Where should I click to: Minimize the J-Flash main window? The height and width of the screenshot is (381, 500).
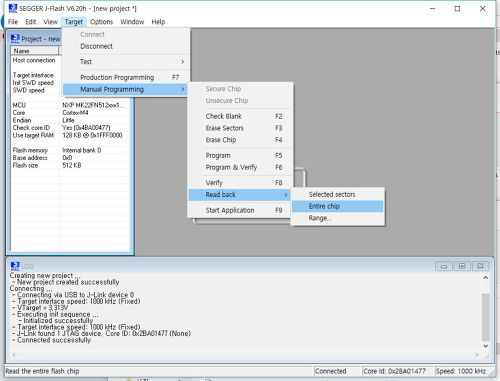[x=433, y=9]
